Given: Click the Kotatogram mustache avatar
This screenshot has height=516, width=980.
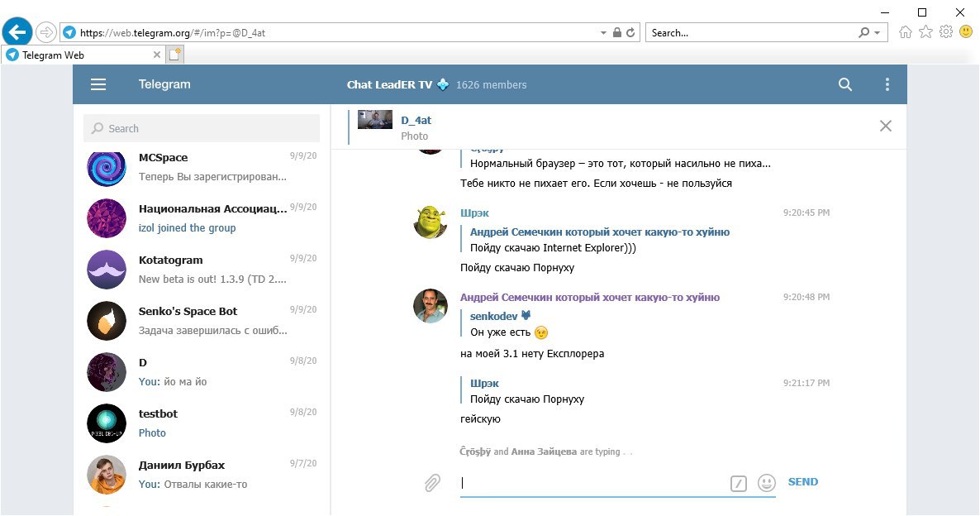Looking at the screenshot, I should [x=107, y=270].
